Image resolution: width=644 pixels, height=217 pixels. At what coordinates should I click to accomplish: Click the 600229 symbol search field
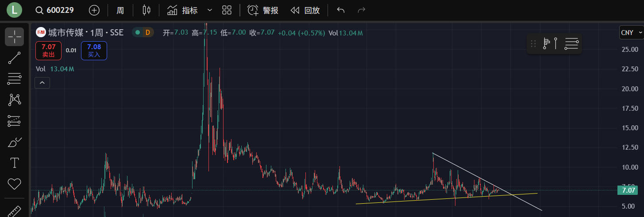click(x=55, y=10)
